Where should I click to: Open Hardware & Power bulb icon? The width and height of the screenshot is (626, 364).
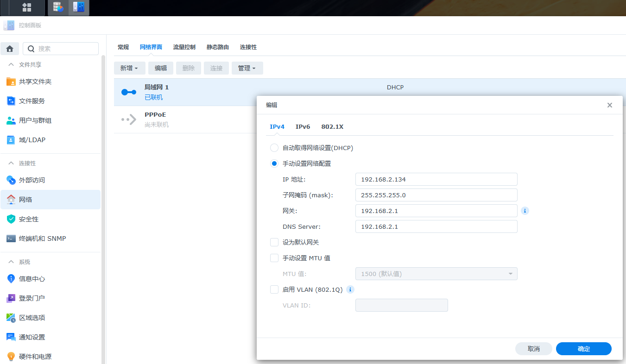[11, 357]
